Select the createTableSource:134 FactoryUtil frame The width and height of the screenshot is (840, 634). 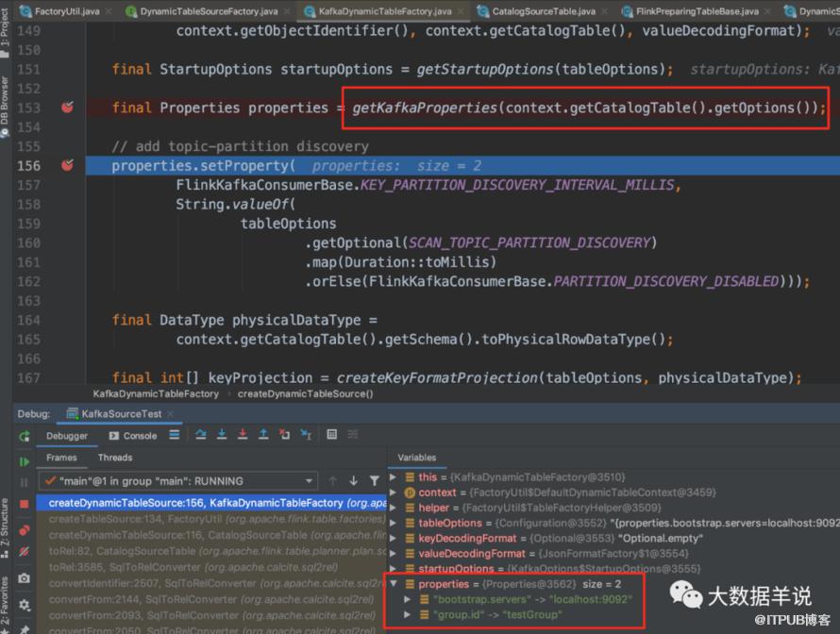tap(211, 519)
